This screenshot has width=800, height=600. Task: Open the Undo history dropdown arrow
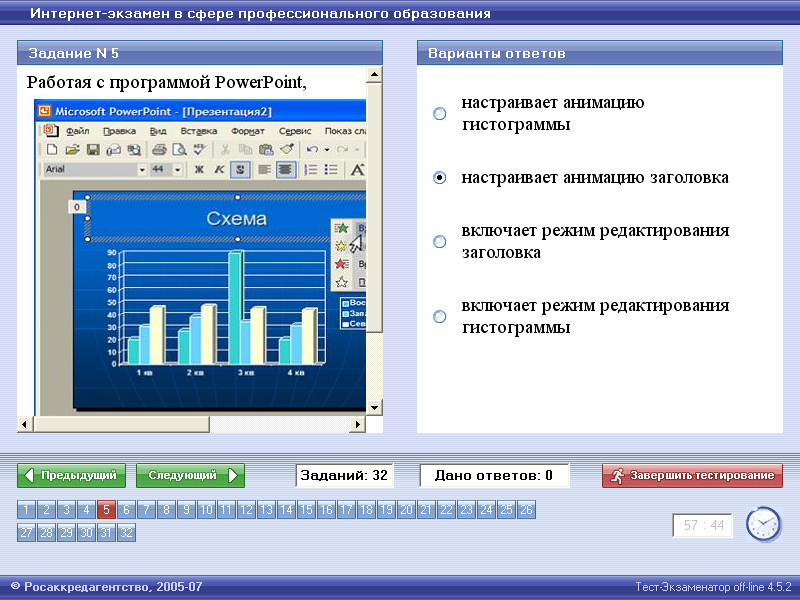click(x=327, y=149)
